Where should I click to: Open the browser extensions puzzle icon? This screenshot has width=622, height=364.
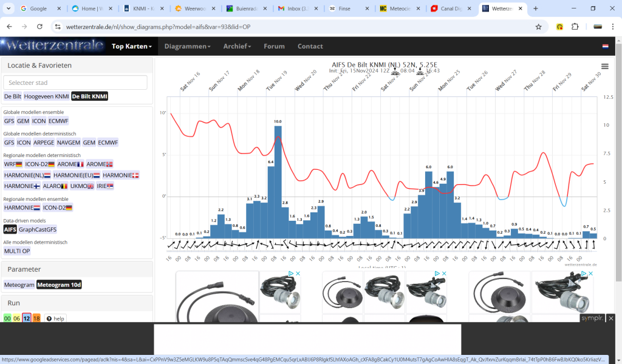click(x=575, y=27)
